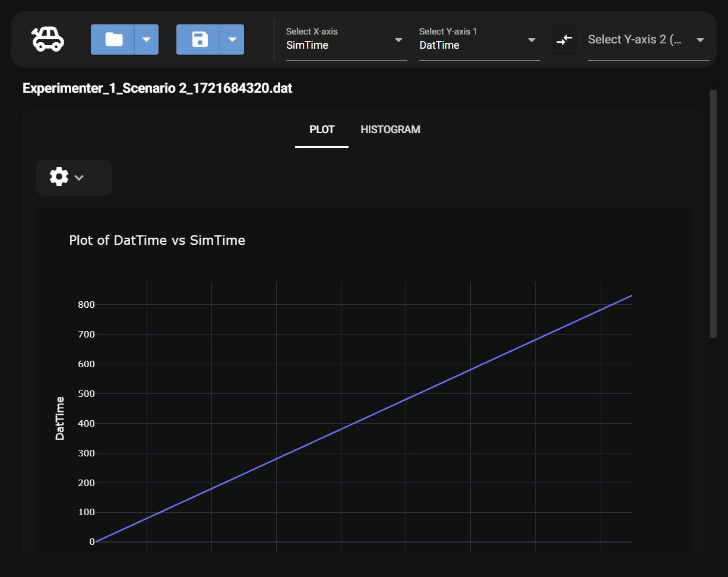
Task: Switch to the HISTOGRAM tab
Action: coord(390,130)
